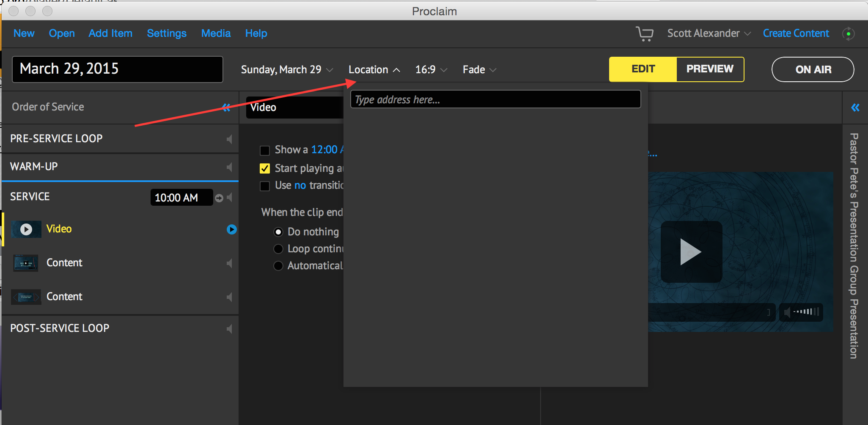
Task: Click the sync status indicator icon
Action: point(848,34)
